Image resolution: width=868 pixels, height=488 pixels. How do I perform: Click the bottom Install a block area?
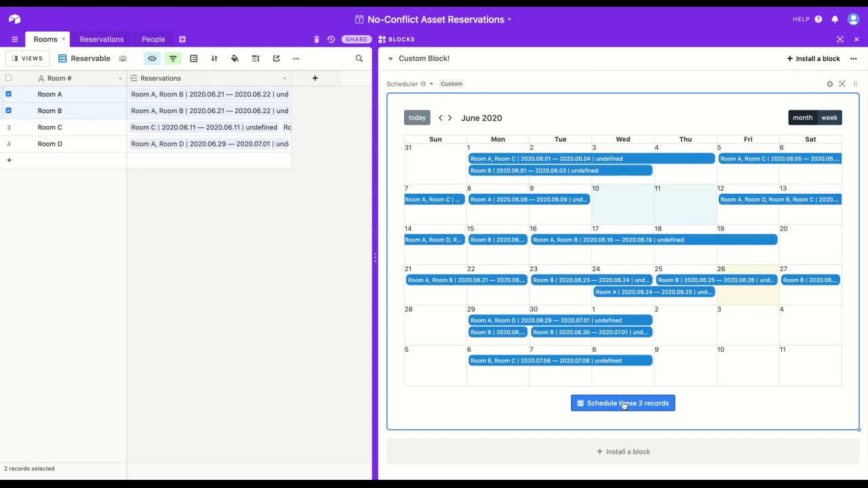tap(623, 451)
